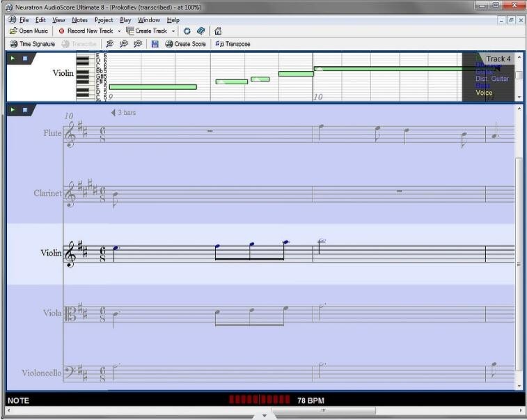The image size is (527, 420).
Task: Click the score pane vertical scrollbar down arrow
Action: 519,386
